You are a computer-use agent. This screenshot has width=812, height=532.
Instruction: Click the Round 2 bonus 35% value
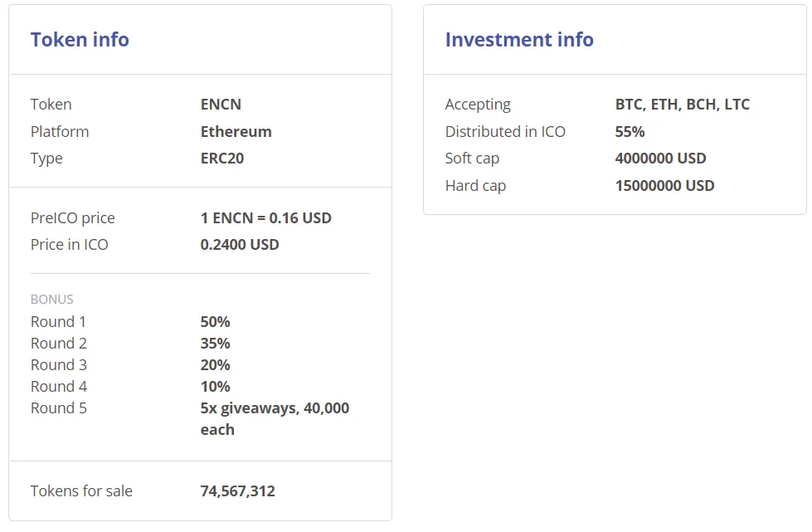point(216,344)
